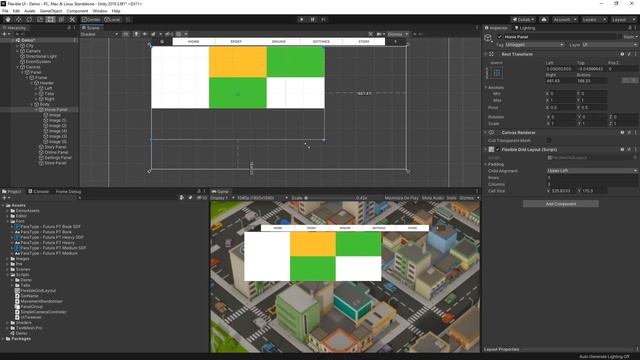This screenshot has height=360, width=640.
Task: Open the rect transform anchor presets box
Action: point(497,73)
